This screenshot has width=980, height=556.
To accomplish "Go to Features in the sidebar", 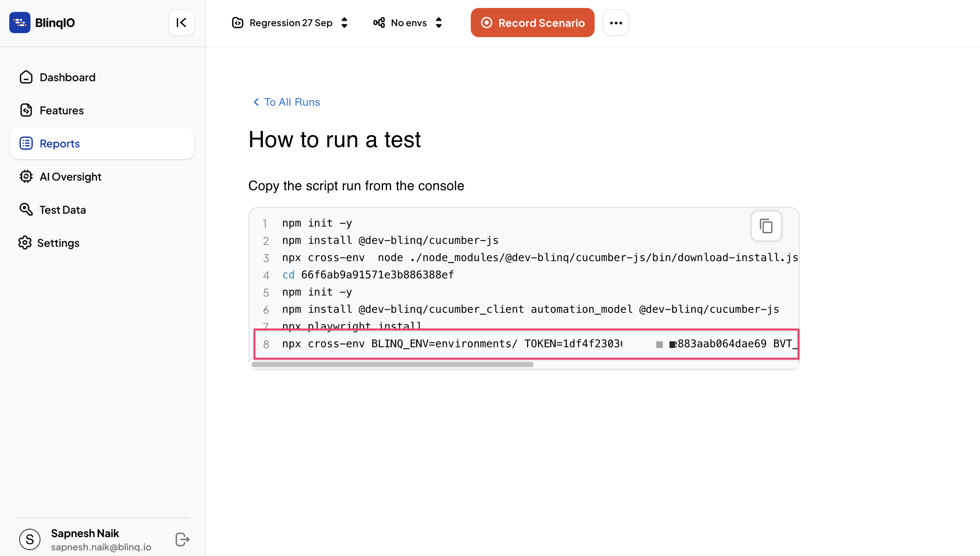I will coord(102,110).
